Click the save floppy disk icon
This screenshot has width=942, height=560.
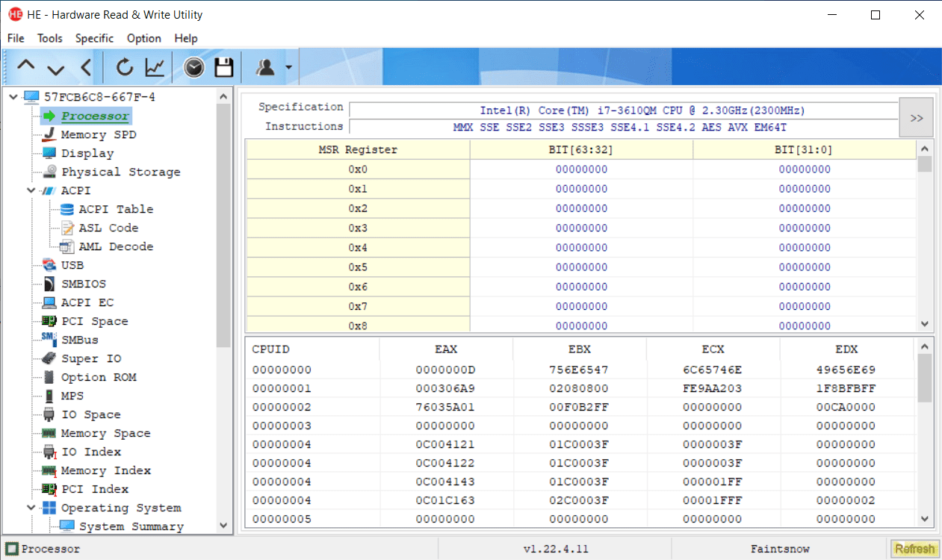pyautogui.click(x=224, y=68)
